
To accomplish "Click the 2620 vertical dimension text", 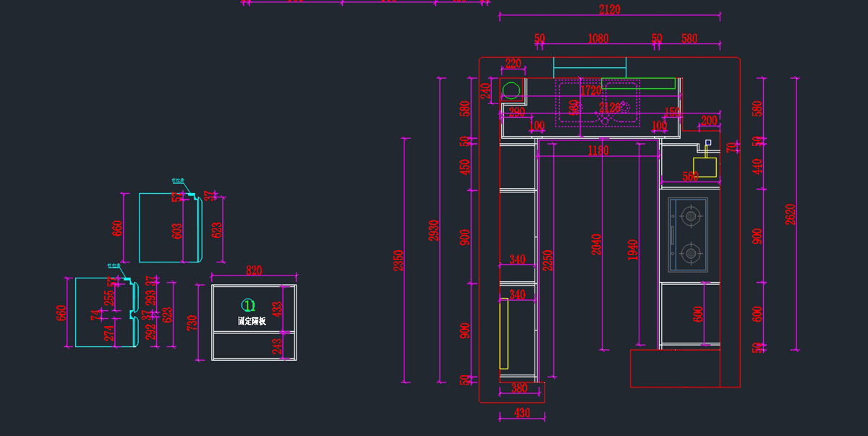I will coord(790,215).
